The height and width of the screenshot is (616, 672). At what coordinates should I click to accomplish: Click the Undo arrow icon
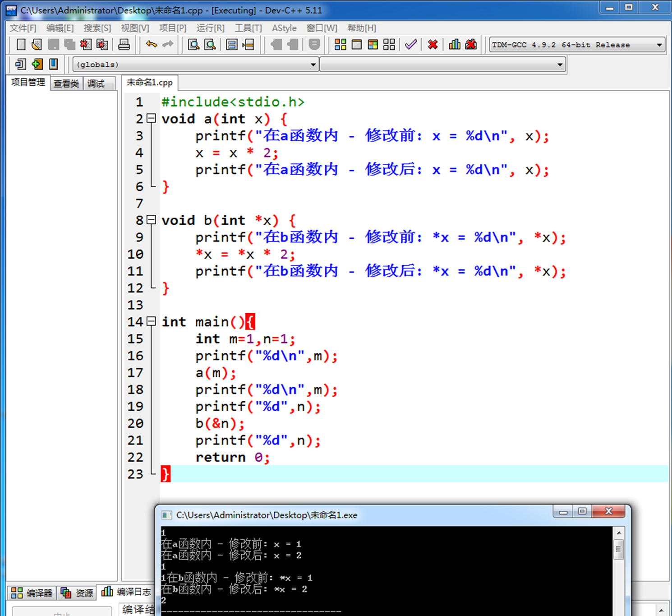(x=151, y=44)
